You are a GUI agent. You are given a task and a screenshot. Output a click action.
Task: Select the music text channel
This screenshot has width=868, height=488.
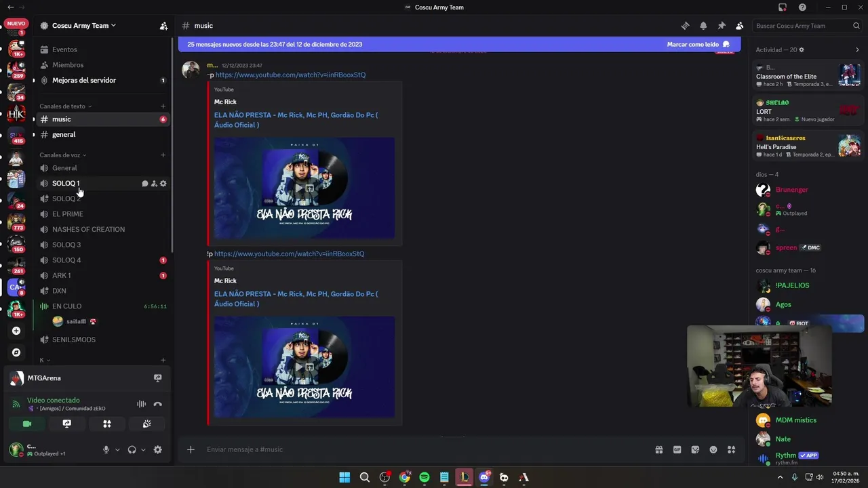point(102,119)
